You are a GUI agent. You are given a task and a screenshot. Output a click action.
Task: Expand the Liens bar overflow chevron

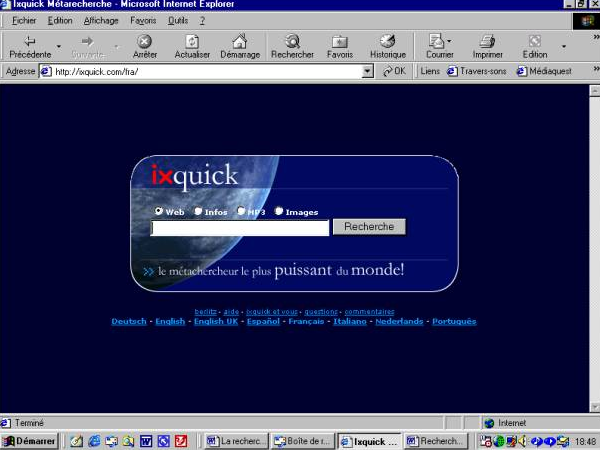click(596, 68)
